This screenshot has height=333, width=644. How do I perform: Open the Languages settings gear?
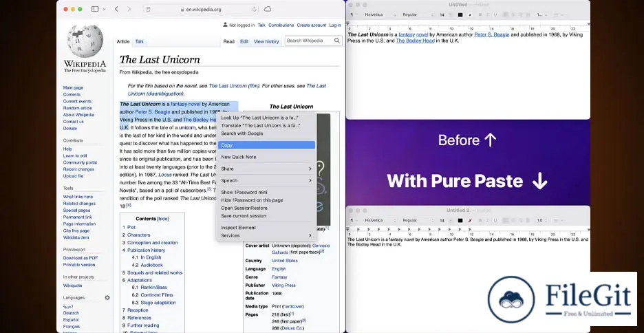pos(107,298)
